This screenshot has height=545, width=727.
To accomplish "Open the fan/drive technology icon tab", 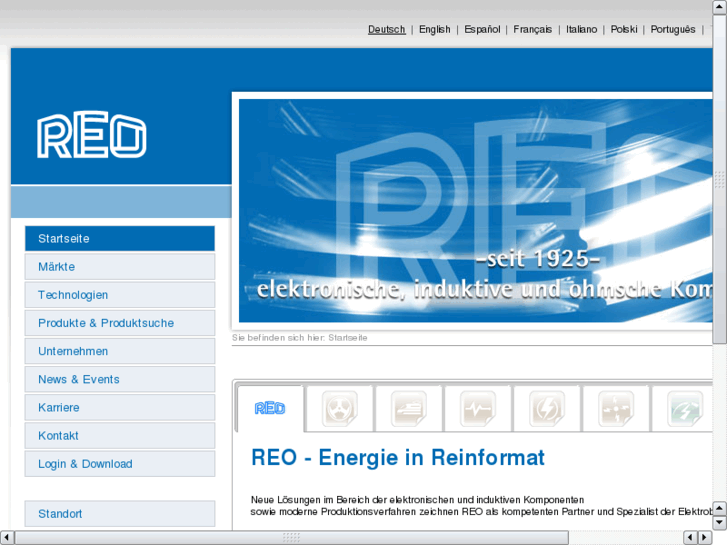I will pyautogui.click(x=339, y=409).
